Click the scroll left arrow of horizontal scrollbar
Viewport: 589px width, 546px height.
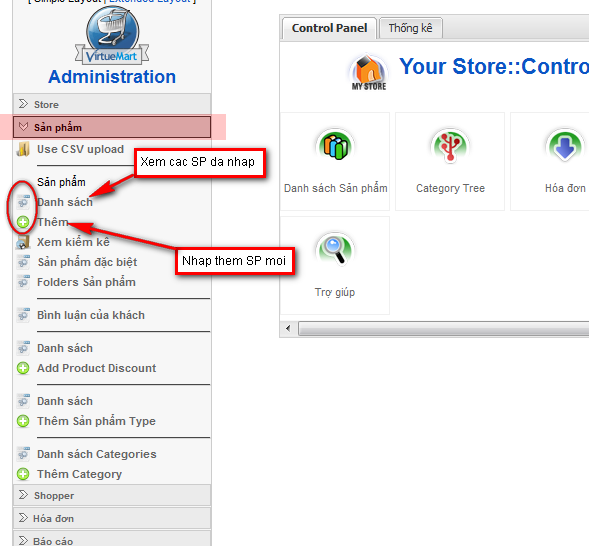click(x=288, y=329)
